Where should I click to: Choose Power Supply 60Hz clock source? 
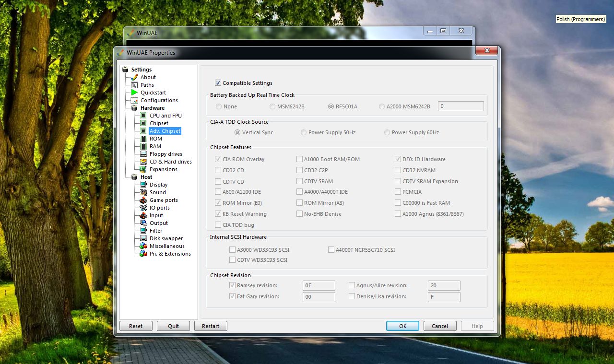click(387, 132)
